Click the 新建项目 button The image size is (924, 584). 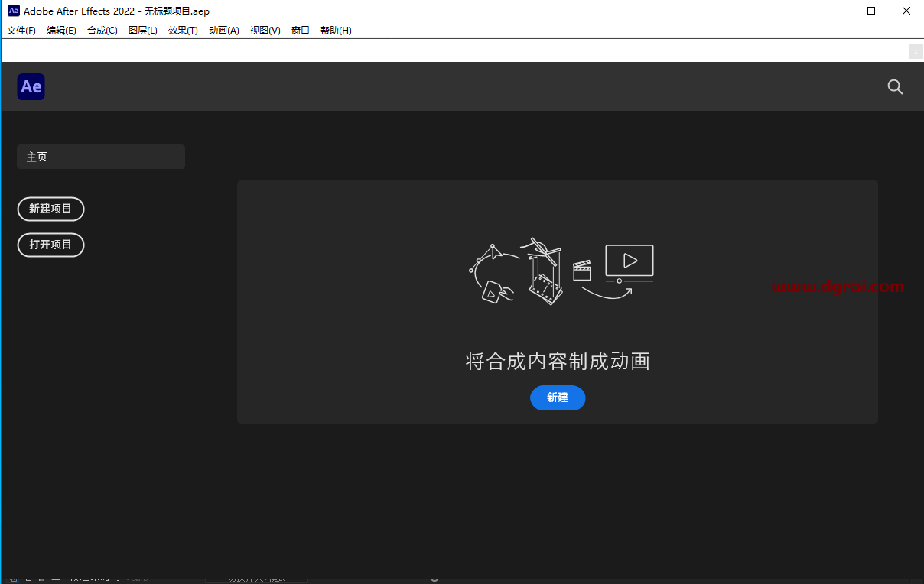[50, 209]
